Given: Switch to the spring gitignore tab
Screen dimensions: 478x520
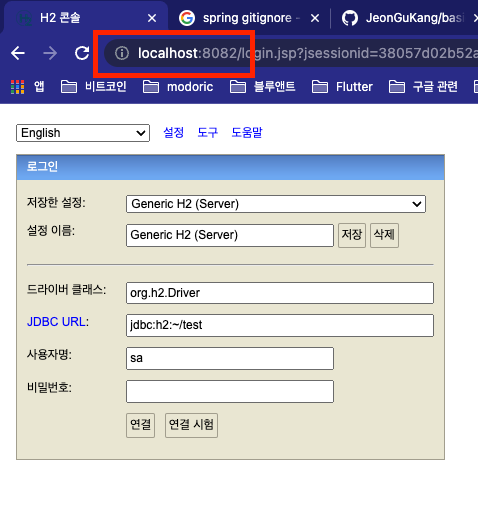Looking at the screenshot, I should tap(249, 18).
